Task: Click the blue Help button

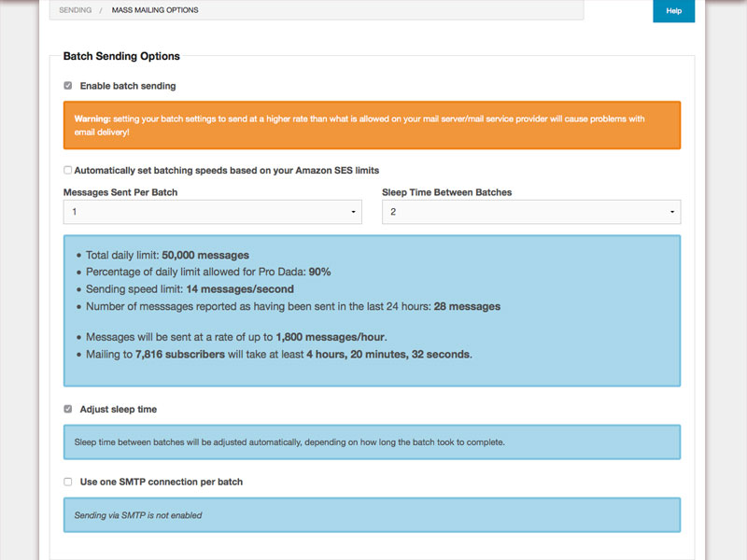Action: point(673,11)
